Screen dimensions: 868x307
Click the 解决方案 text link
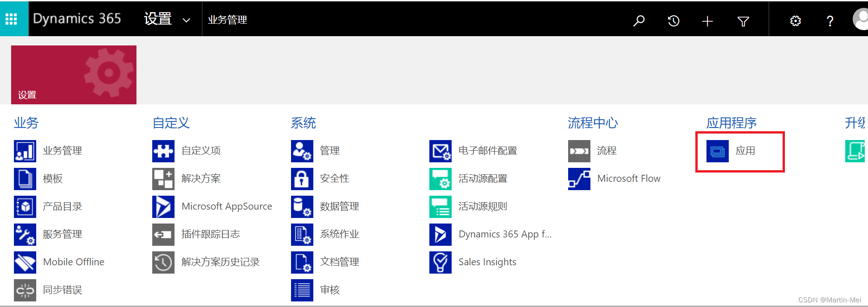201,179
